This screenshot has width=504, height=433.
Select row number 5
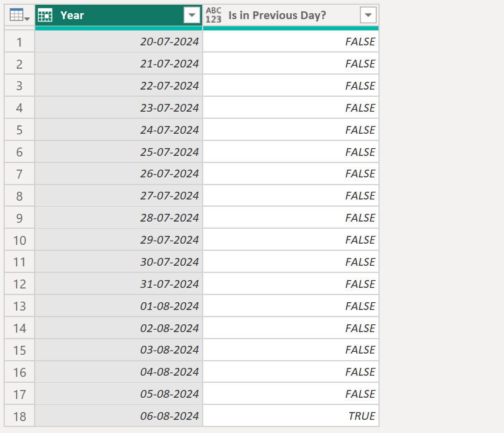pyautogui.click(x=19, y=130)
